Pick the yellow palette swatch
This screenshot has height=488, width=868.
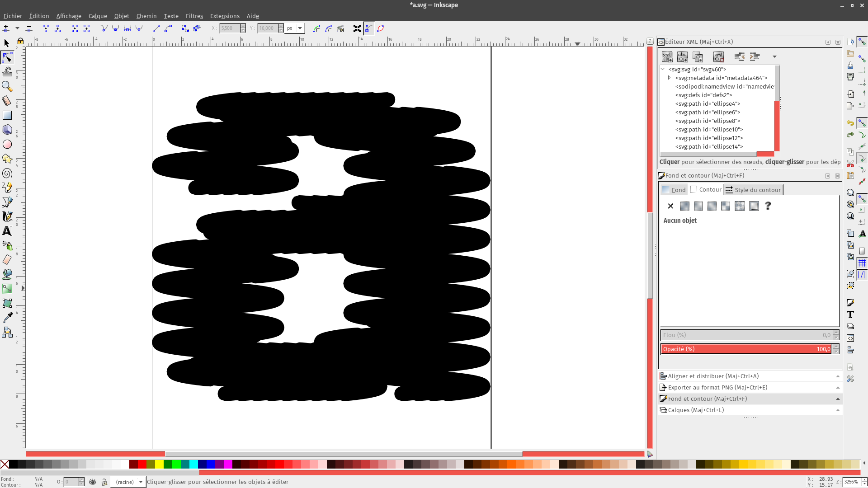pyautogui.click(x=160, y=464)
